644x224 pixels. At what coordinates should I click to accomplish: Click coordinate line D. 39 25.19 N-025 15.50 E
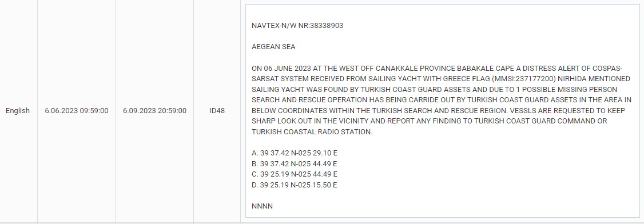(x=295, y=185)
